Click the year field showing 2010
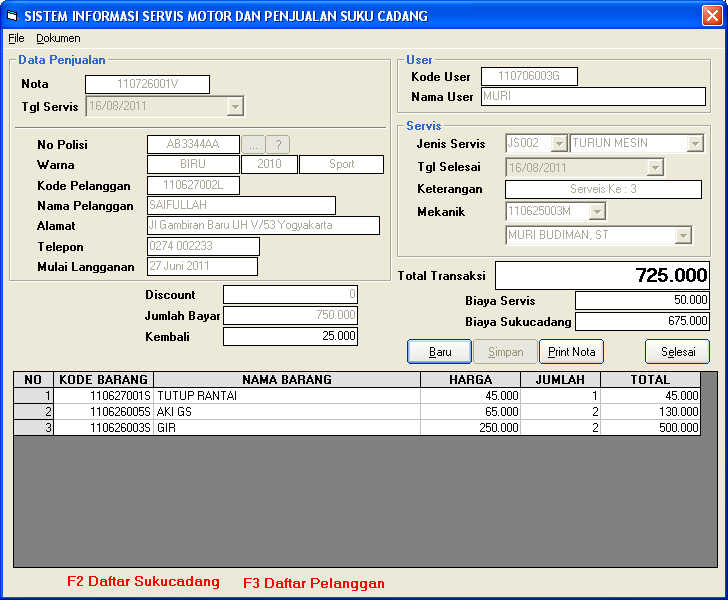 tap(269, 164)
